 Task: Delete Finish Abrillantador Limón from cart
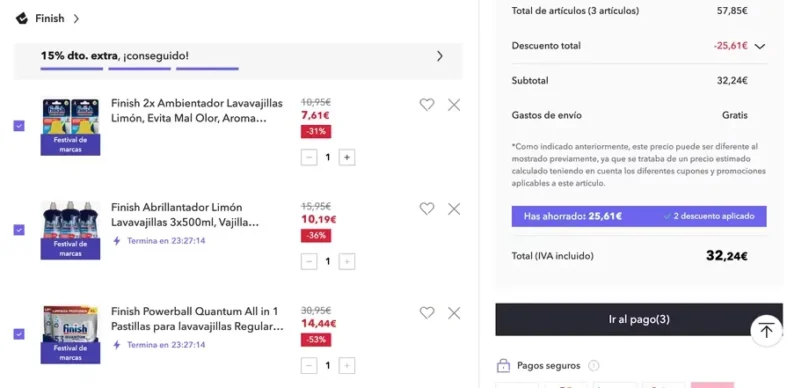(454, 209)
